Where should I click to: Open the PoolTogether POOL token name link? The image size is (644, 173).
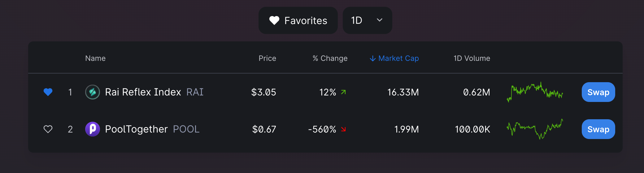[152, 129]
